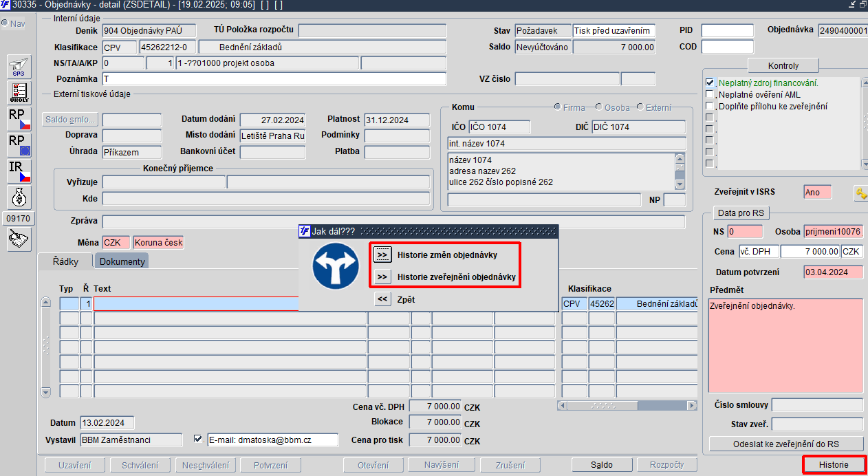Click the Zpět back arrow button
868x476 pixels.
(383, 299)
